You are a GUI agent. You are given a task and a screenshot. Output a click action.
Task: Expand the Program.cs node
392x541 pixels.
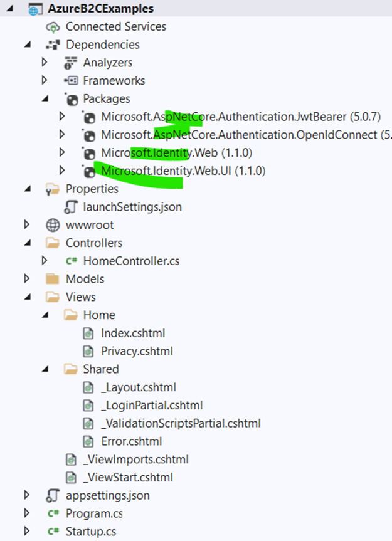coord(26,513)
